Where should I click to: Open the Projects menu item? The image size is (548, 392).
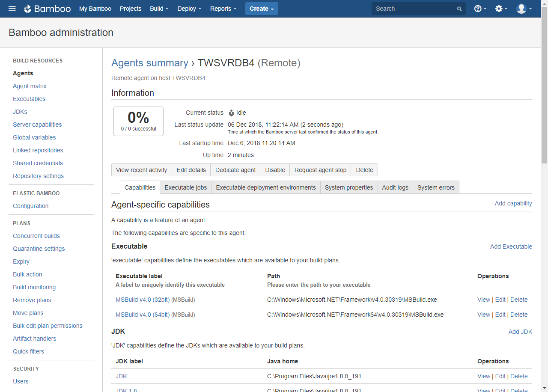pos(131,9)
